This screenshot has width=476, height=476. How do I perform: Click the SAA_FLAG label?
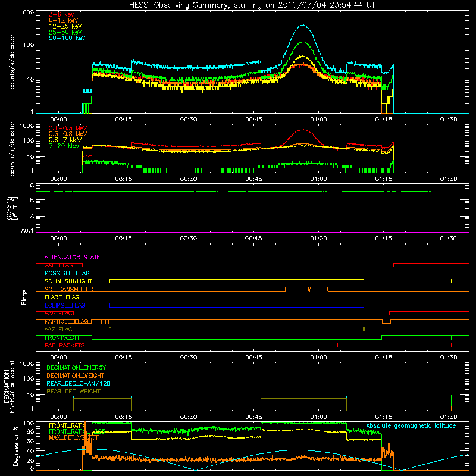coord(58,314)
